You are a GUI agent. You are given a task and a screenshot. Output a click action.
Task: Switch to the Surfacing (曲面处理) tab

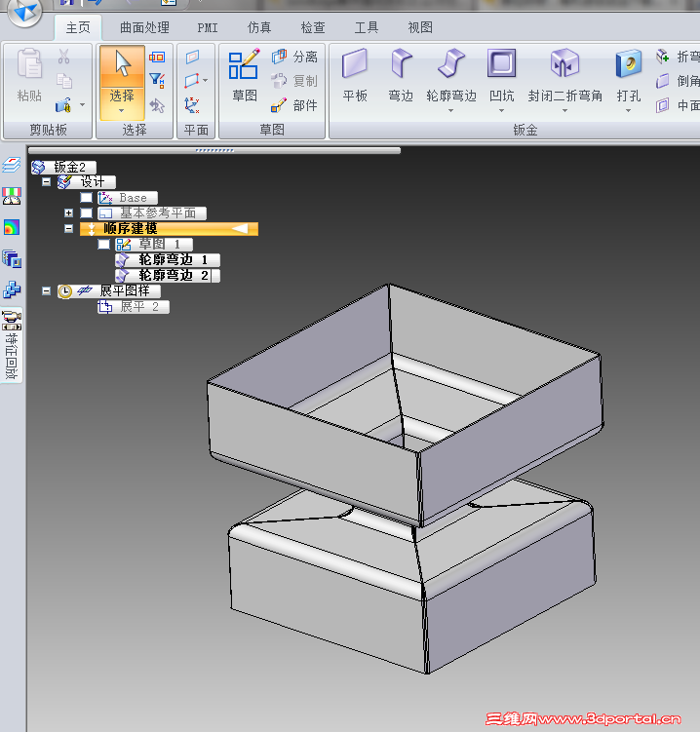tap(144, 27)
